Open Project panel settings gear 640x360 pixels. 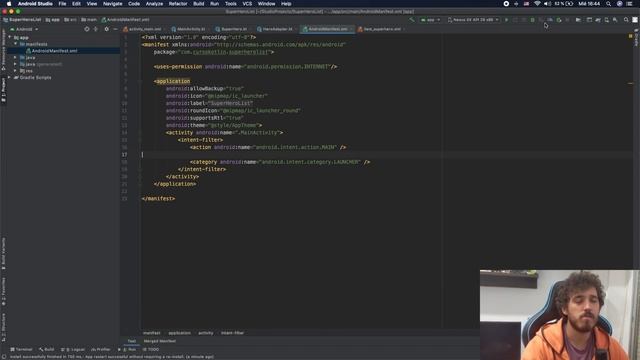click(107, 29)
